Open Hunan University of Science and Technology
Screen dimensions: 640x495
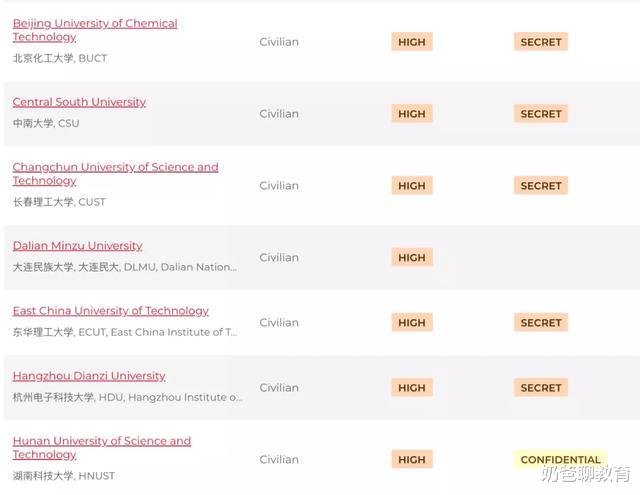click(x=101, y=441)
